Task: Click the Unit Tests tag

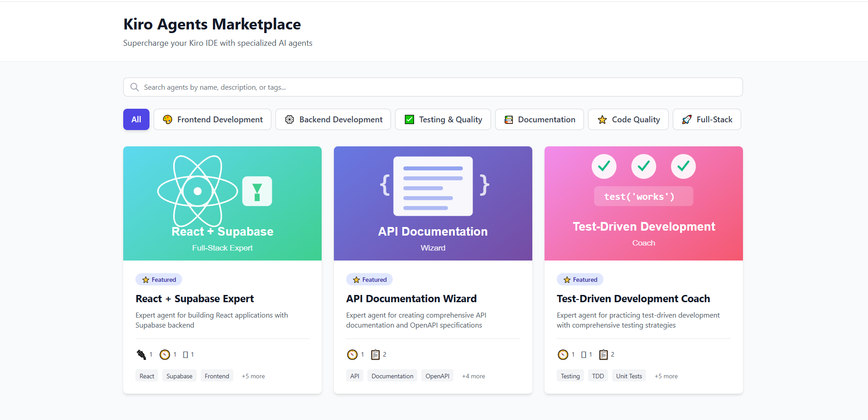Action: click(629, 376)
